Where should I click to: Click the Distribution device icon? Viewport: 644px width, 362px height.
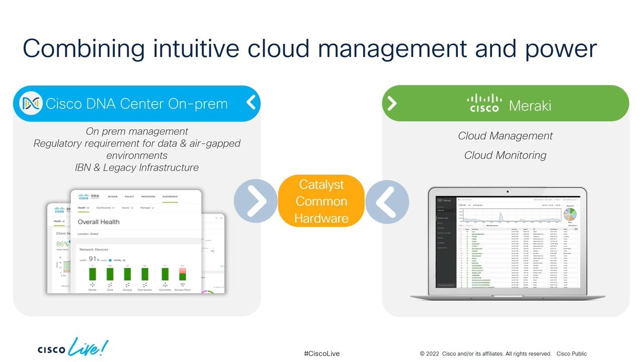(145, 285)
